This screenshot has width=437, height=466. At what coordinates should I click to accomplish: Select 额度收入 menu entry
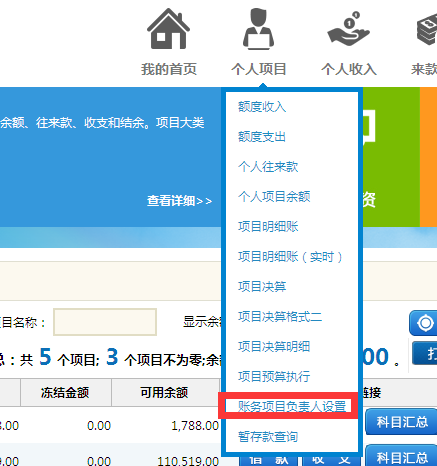262,107
